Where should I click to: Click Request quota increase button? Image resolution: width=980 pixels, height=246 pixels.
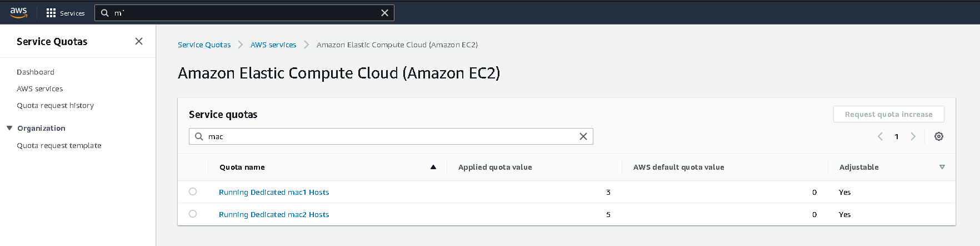pos(888,114)
